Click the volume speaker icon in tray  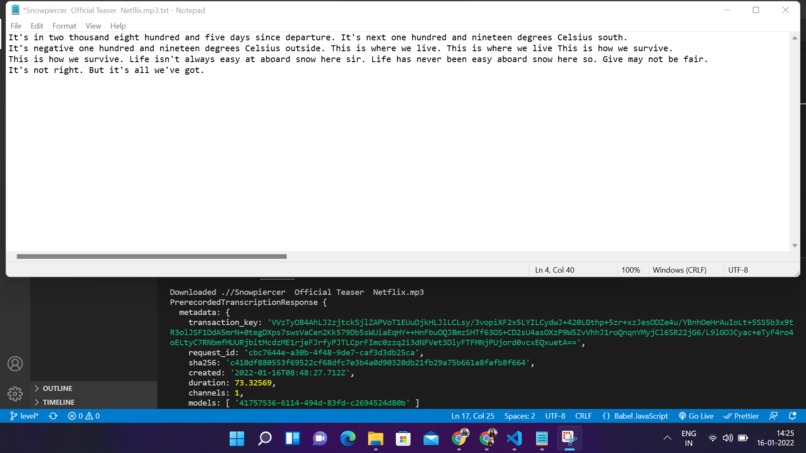pyautogui.click(x=727, y=438)
